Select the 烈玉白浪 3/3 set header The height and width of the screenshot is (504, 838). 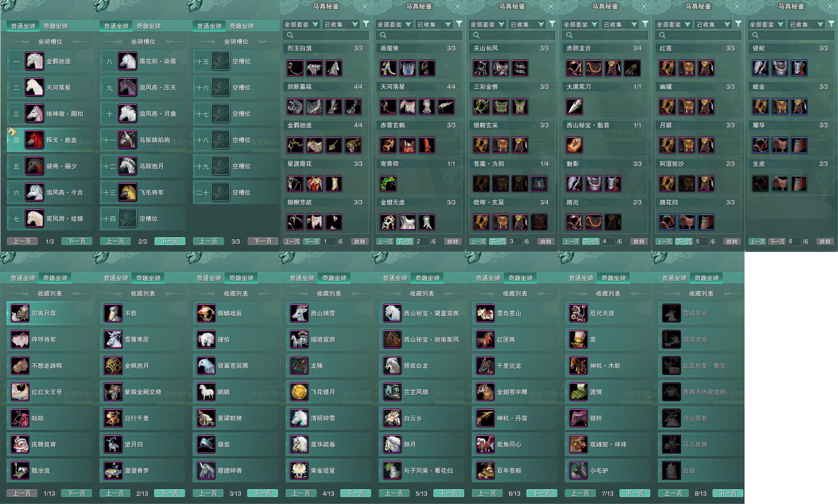(x=326, y=48)
